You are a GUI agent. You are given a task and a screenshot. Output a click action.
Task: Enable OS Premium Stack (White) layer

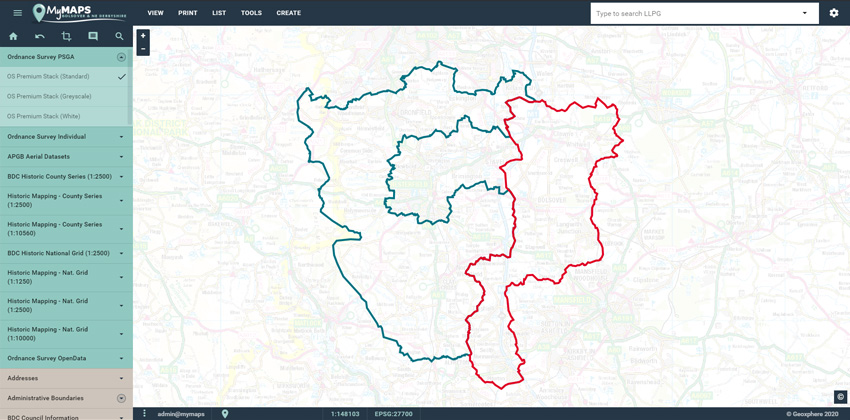[64, 117]
